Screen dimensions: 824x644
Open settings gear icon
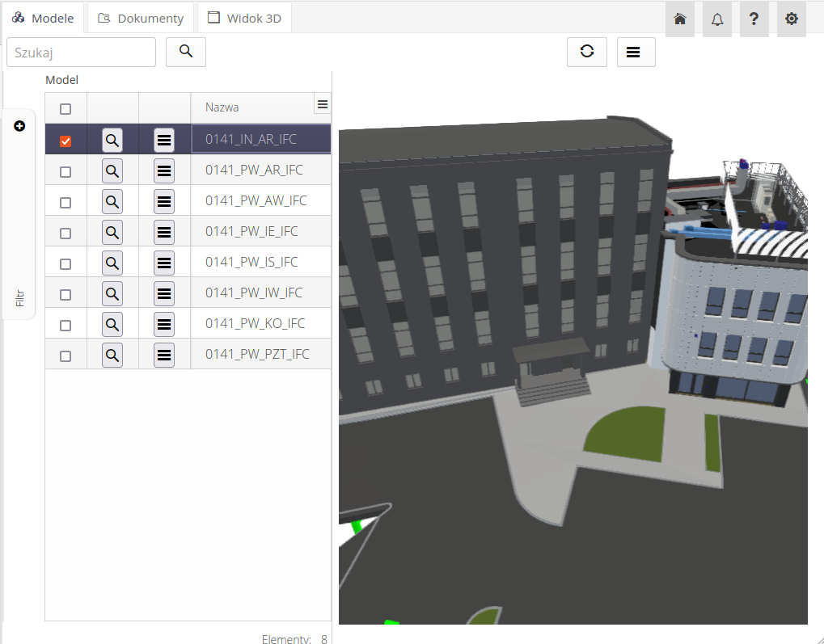click(791, 19)
